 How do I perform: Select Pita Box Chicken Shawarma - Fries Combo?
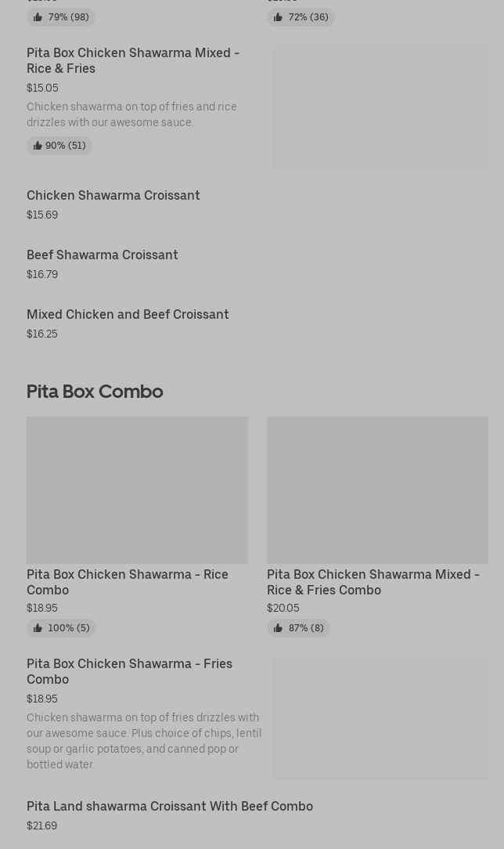pyautogui.click(x=129, y=671)
